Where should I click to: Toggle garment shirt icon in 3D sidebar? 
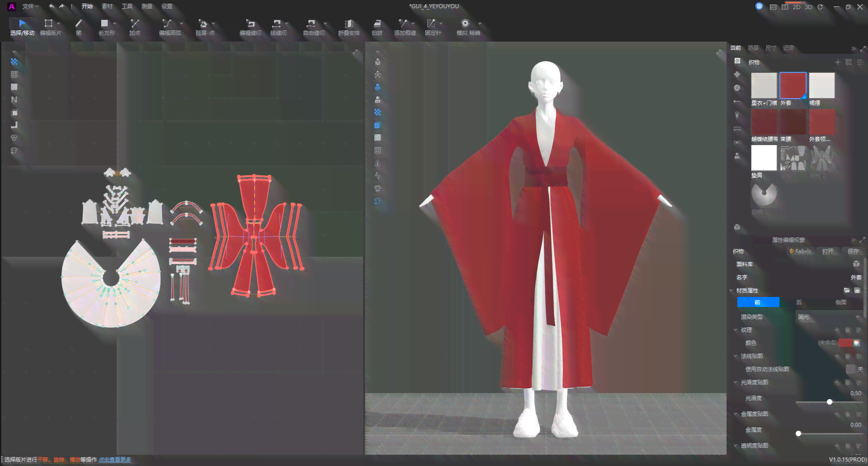pyautogui.click(x=377, y=188)
